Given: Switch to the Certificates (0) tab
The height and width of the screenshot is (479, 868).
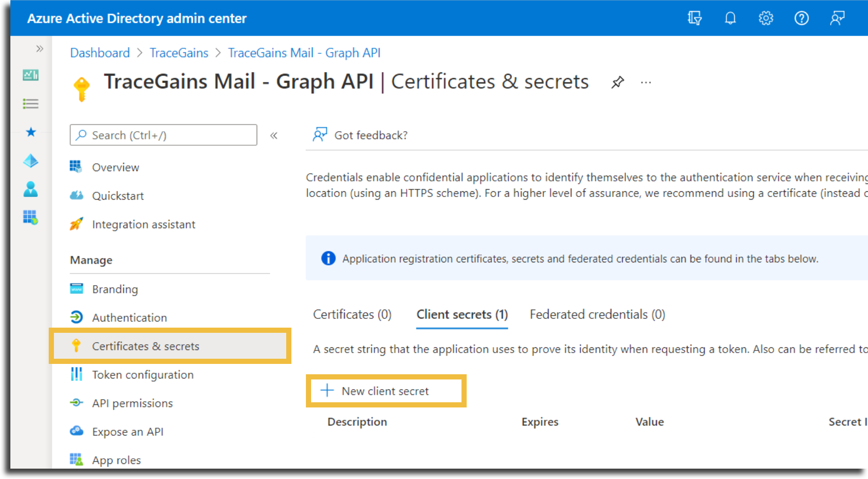Looking at the screenshot, I should [352, 314].
